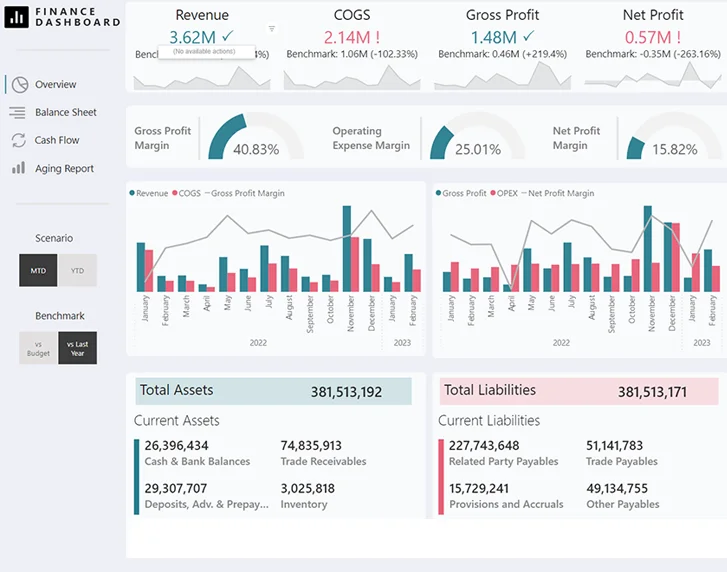The height and width of the screenshot is (572, 727).
Task: Click Inventory value 3,025,818
Action: pos(307,489)
